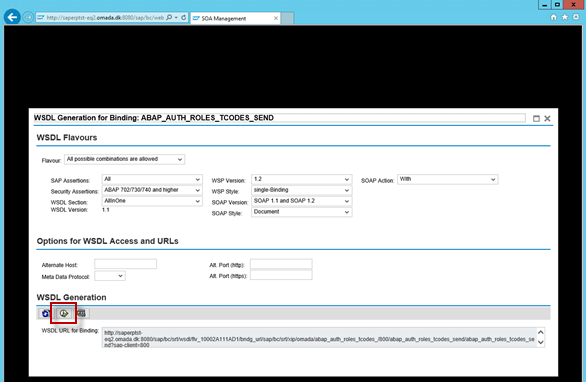
Task: Click the WSDL URL for Binding label
Action: pyautogui.click(x=70, y=330)
